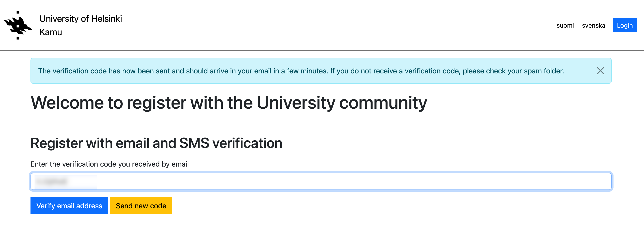The height and width of the screenshot is (242, 644).
Task: Click the Kamu site name in header
Action: (x=51, y=32)
